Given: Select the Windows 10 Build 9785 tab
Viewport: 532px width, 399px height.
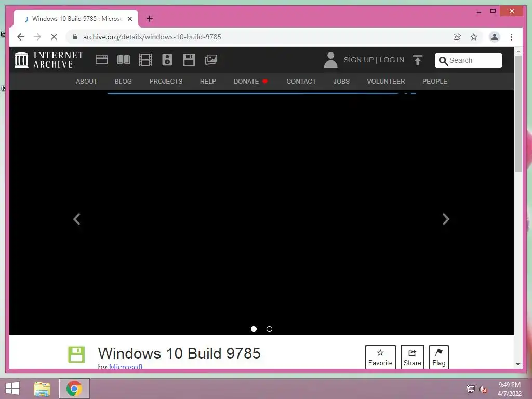Looking at the screenshot, I should (76, 19).
